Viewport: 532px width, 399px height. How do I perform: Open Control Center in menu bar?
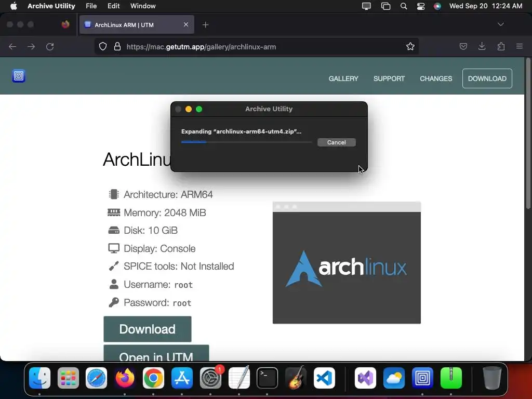(421, 6)
